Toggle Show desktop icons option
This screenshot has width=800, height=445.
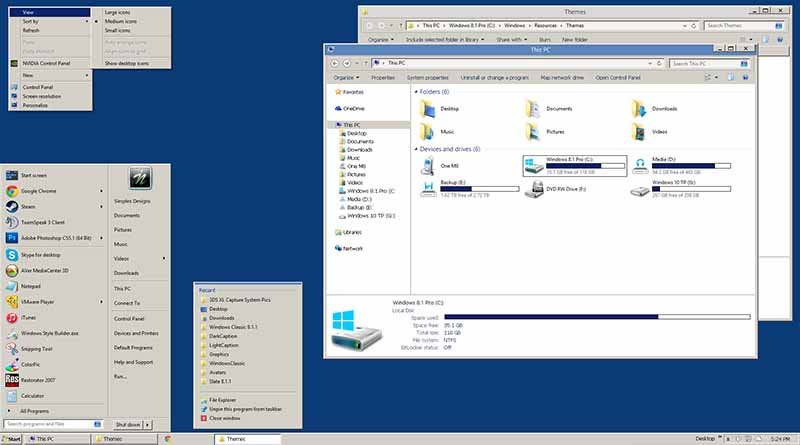click(126, 63)
